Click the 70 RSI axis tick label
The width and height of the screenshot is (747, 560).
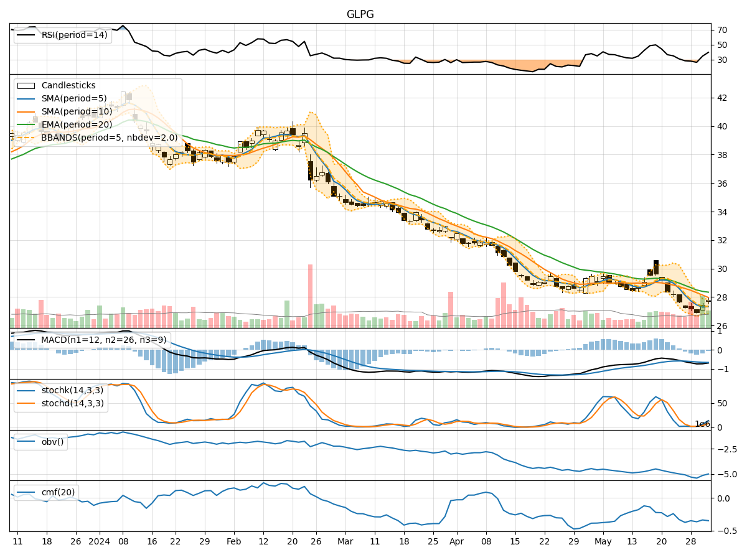(x=722, y=30)
